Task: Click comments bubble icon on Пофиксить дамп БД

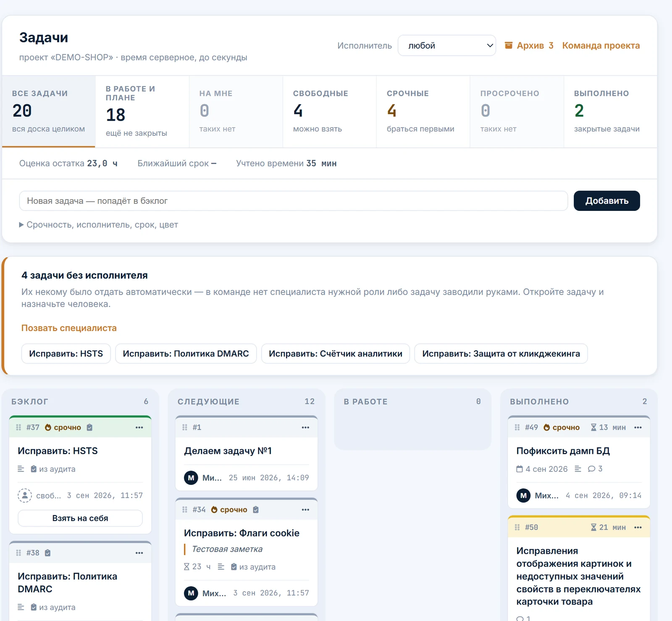Action: coord(591,469)
